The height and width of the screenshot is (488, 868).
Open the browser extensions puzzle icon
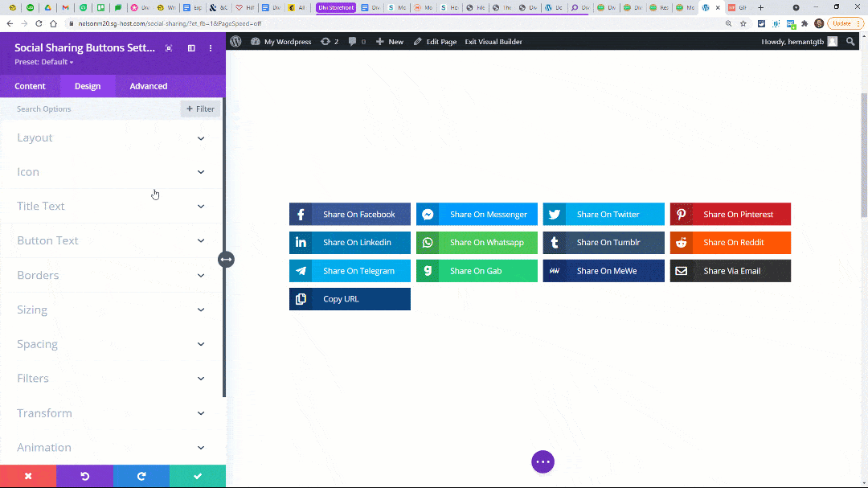tap(805, 24)
